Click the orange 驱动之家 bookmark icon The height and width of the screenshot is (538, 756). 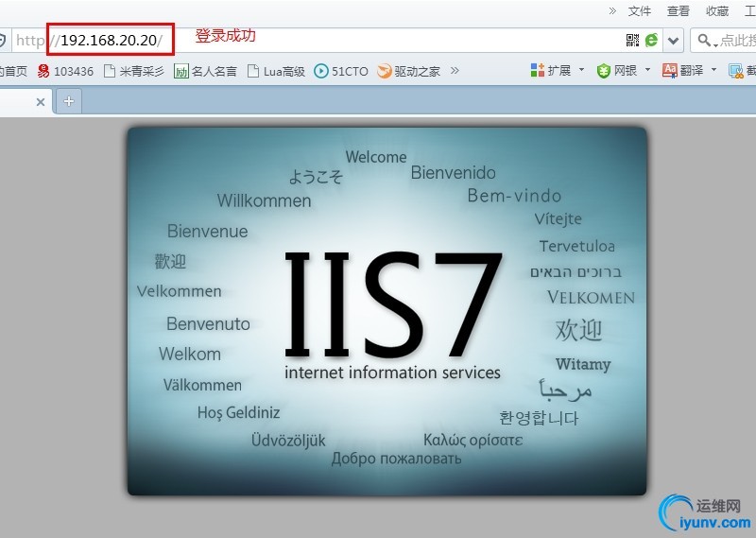tap(385, 72)
